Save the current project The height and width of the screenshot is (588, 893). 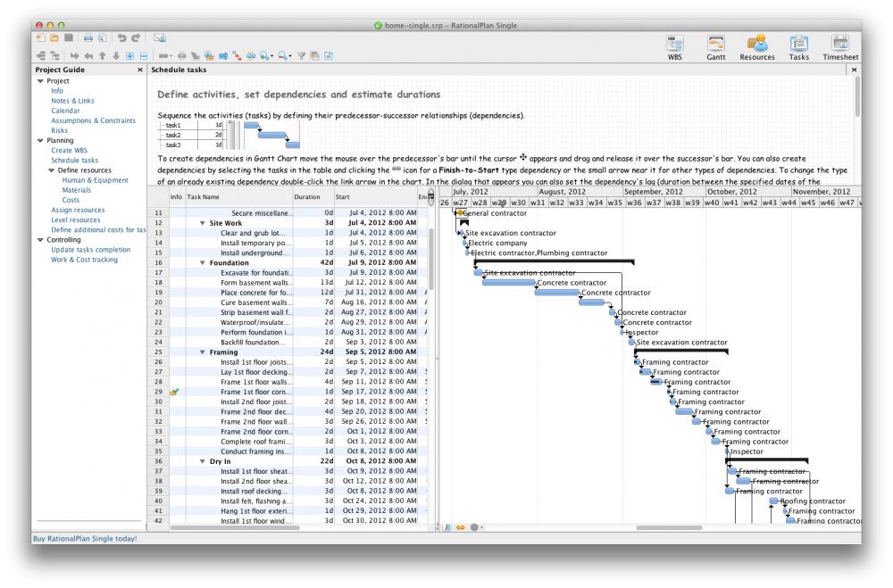click(69, 37)
